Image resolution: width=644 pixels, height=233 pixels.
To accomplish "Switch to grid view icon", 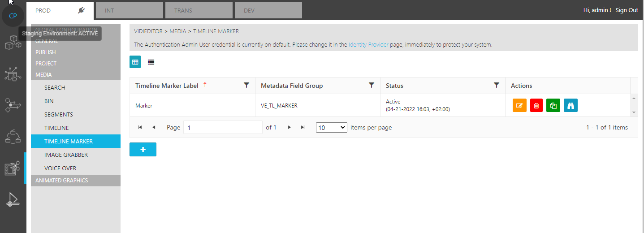I will click(x=135, y=62).
